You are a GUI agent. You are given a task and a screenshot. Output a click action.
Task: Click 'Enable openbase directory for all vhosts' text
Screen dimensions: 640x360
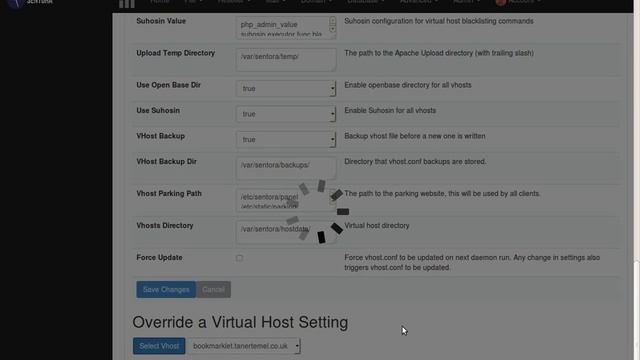[408, 85]
